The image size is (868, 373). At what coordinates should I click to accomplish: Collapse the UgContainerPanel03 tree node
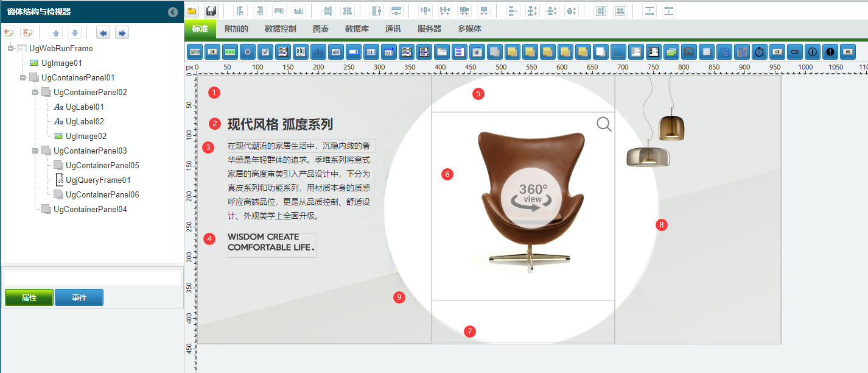pyautogui.click(x=35, y=151)
